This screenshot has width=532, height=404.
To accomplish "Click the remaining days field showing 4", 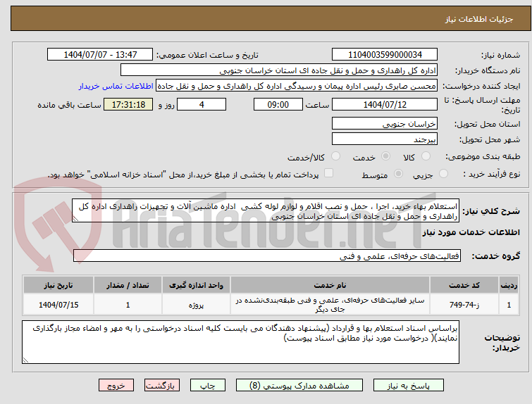I will click(x=202, y=104).
